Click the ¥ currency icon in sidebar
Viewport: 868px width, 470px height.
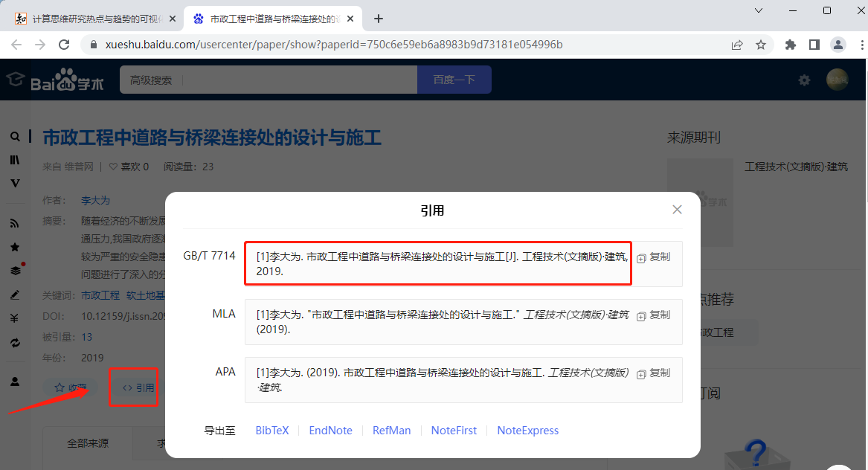(x=15, y=317)
